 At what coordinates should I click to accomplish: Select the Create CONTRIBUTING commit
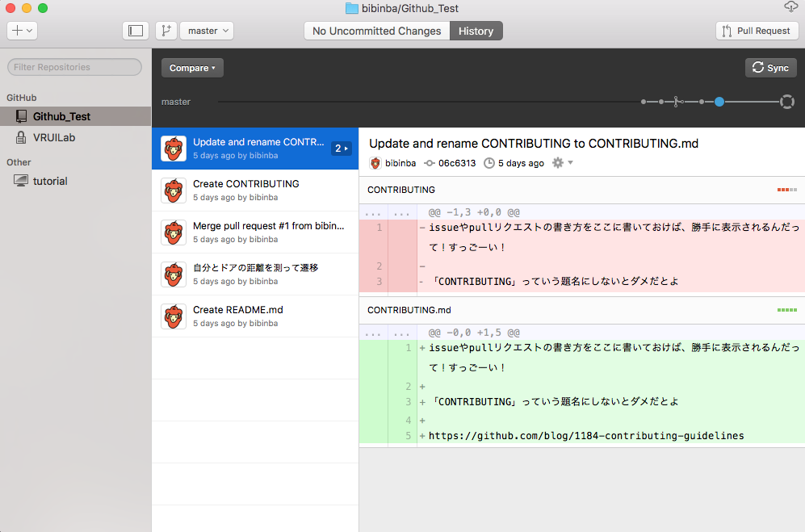coord(255,191)
